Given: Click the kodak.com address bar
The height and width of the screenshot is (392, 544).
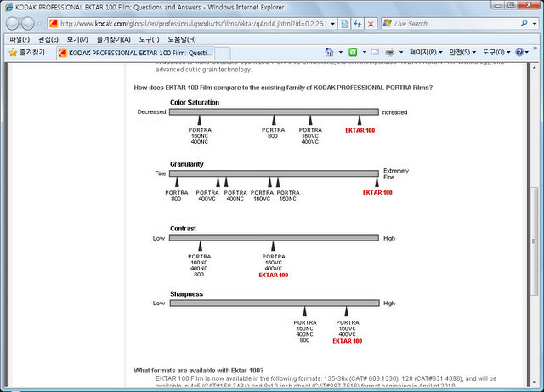Looking at the screenshot, I should [x=193, y=24].
